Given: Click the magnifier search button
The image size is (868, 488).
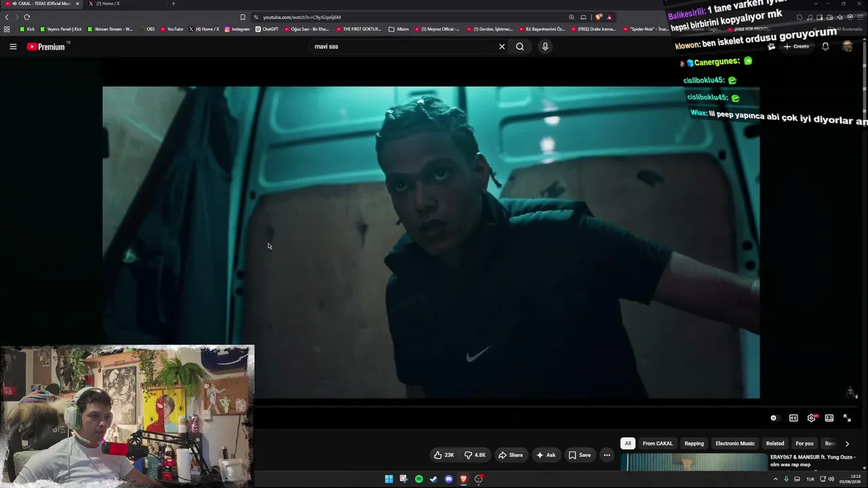Looking at the screenshot, I should (520, 47).
